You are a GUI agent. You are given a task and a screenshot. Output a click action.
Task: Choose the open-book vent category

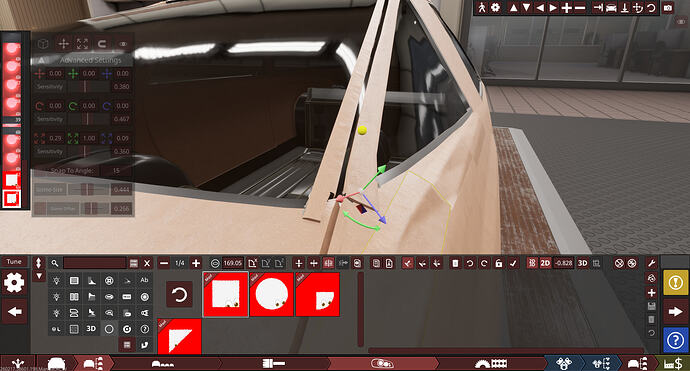point(74,297)
